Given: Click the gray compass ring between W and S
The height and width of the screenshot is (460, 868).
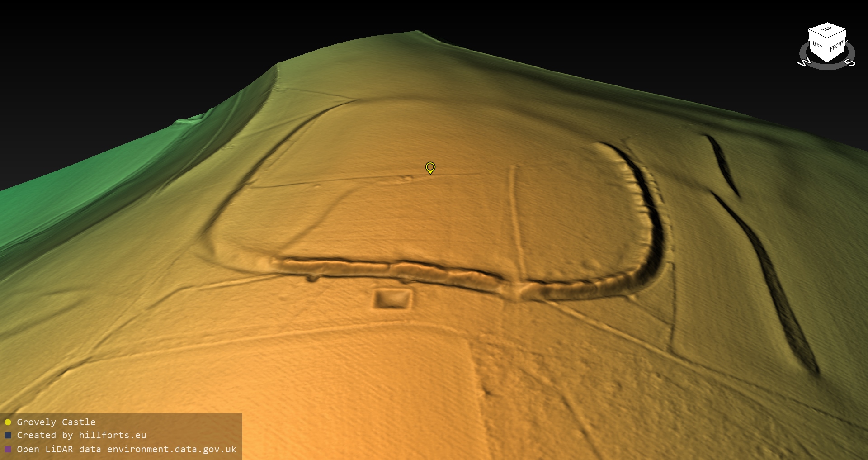Looking at the screenshot, I should (827, 67).
